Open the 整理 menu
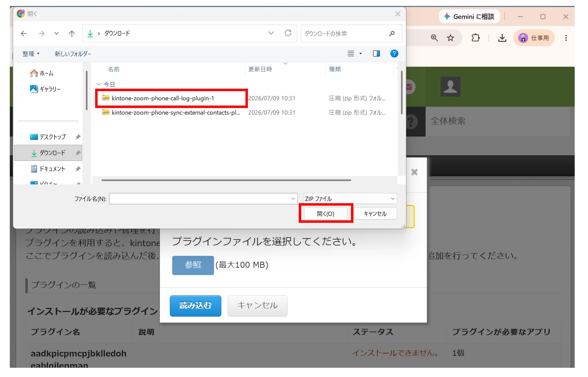The height and width of the screenshot is (377, 588). click(x=31, y=54)
